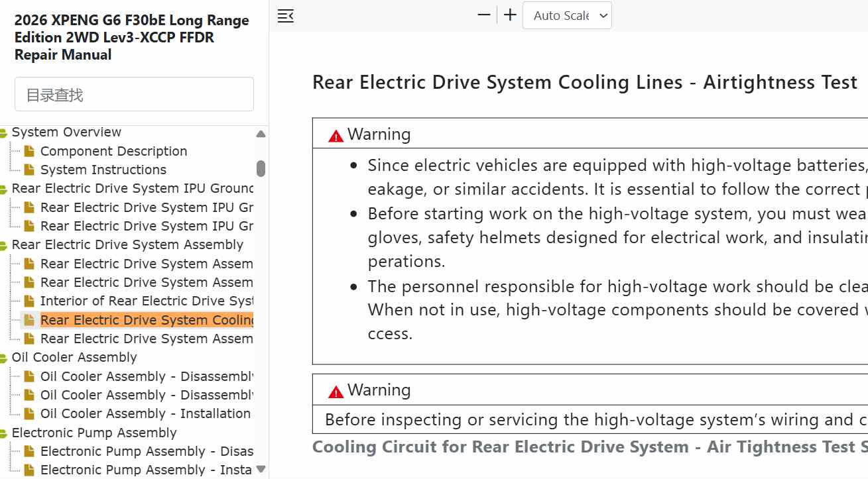Collapse the System Overview folder
The width and height of the screenshot is (868, 479).
click(4, 133)
